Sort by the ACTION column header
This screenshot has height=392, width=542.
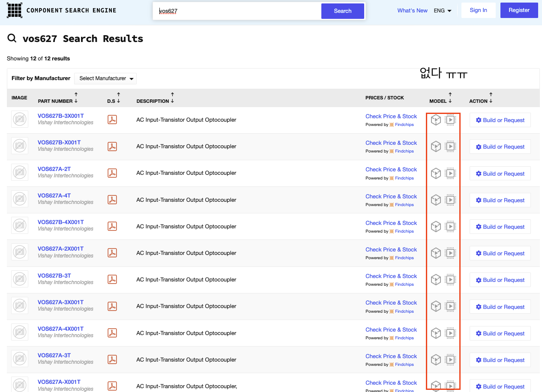point(481,98)
